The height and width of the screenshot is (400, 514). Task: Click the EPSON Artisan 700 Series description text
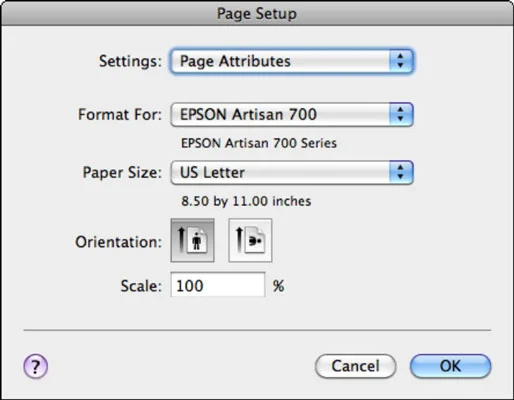[259, 143]
